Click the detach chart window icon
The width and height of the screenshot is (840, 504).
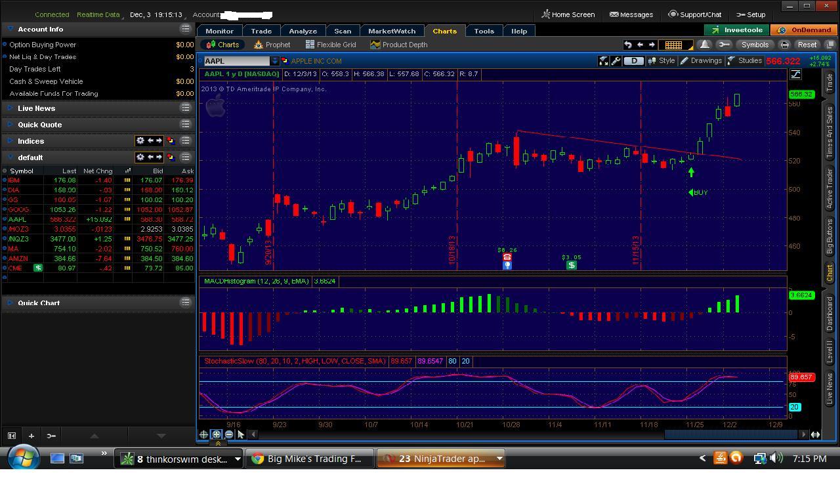(830, 45)
